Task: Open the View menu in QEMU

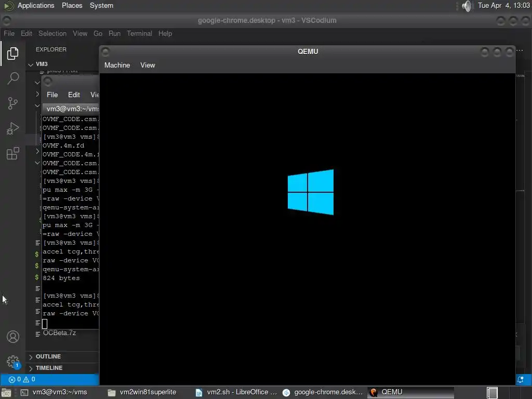Action: [x=148, y=65]
